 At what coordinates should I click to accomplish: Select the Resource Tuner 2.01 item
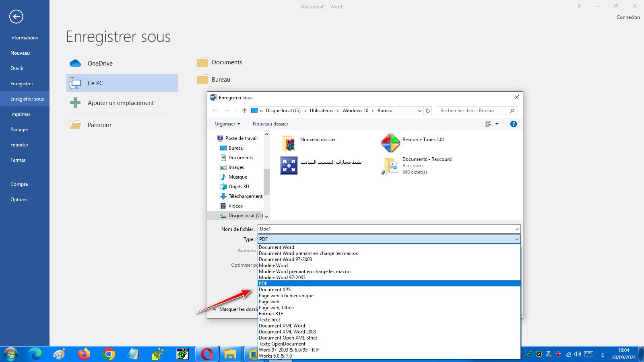[413, 143]
